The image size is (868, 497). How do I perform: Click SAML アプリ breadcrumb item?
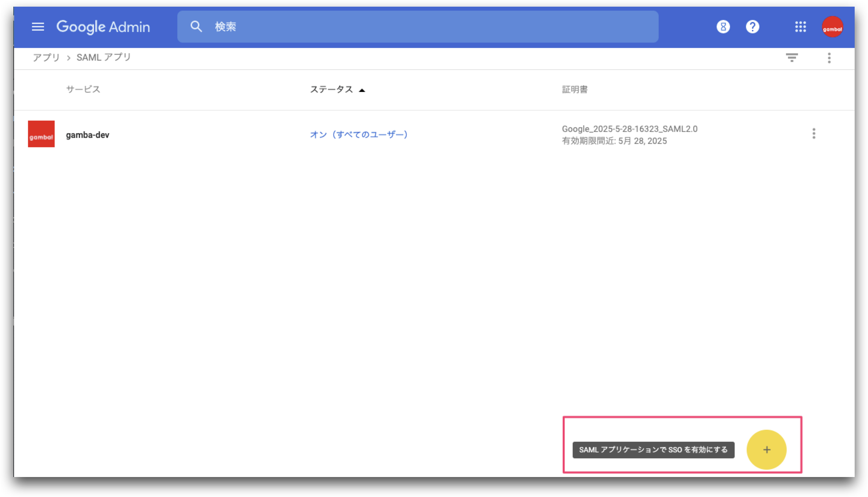click(x=104, y=57)
